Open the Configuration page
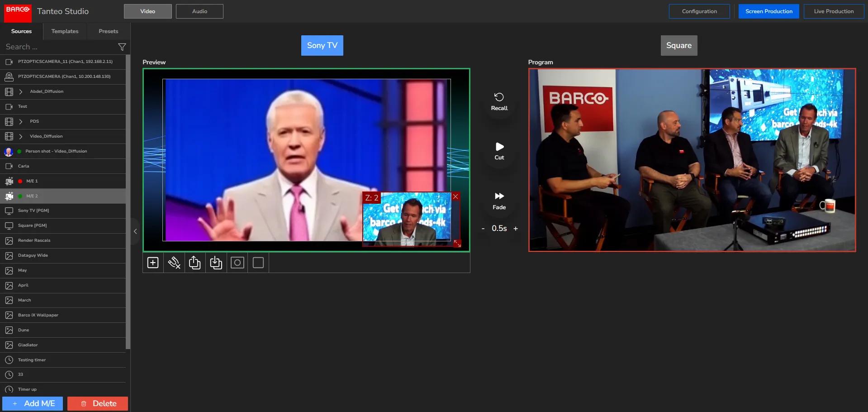This screenshot has height=412, width=868. point(699,11)
